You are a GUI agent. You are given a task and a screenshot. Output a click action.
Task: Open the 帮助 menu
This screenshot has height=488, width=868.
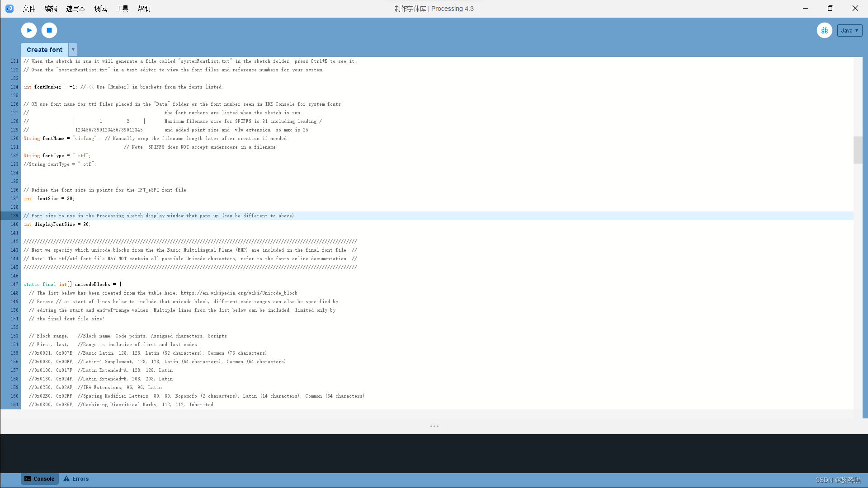pyautogui.click(x=144, y=9)
